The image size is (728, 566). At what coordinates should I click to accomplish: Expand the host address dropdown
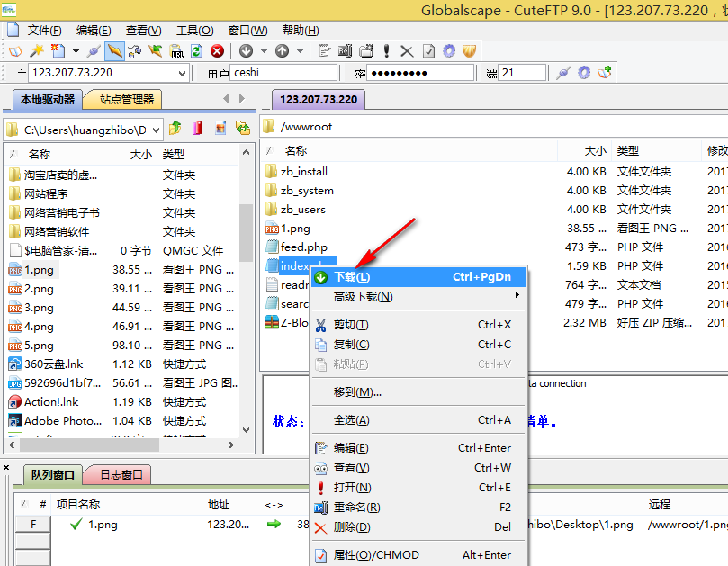pyautogui.click(x=183, y=73)
